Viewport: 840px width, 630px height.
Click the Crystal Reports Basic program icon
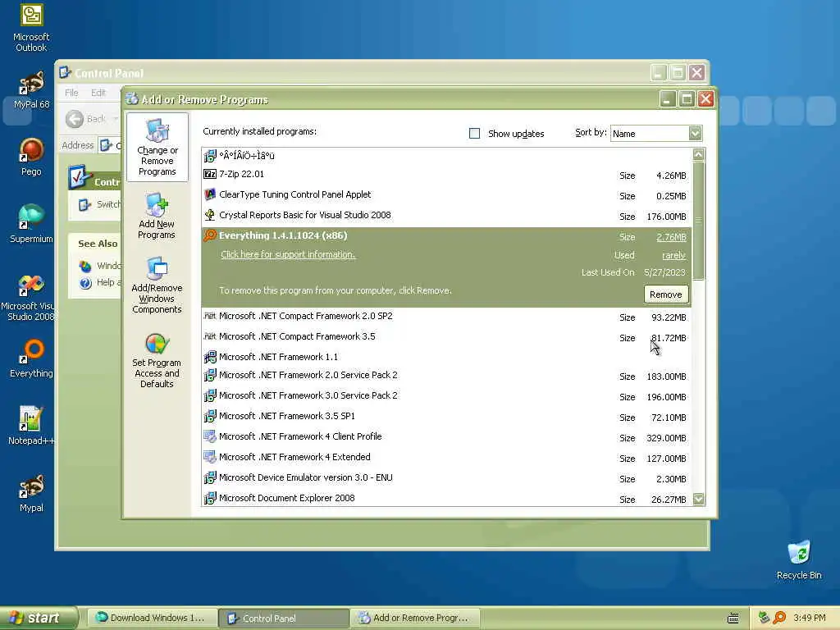click(x=210, y=215)
